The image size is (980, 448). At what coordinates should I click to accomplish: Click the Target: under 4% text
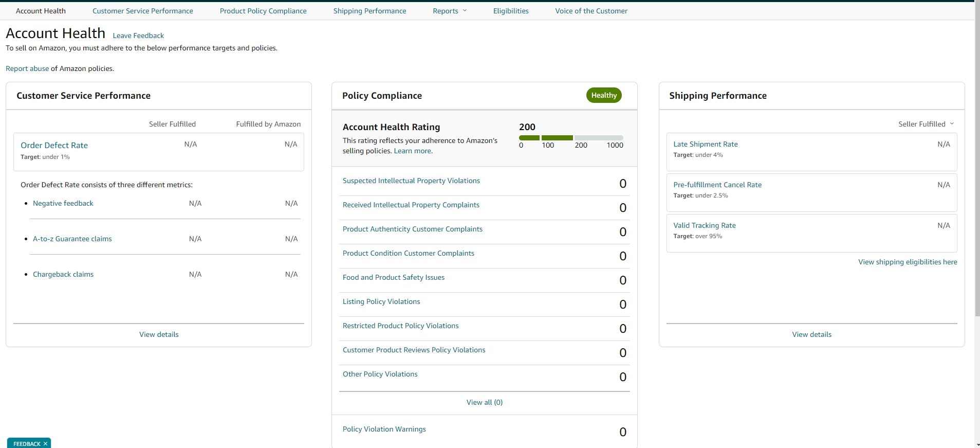(698, 155)
